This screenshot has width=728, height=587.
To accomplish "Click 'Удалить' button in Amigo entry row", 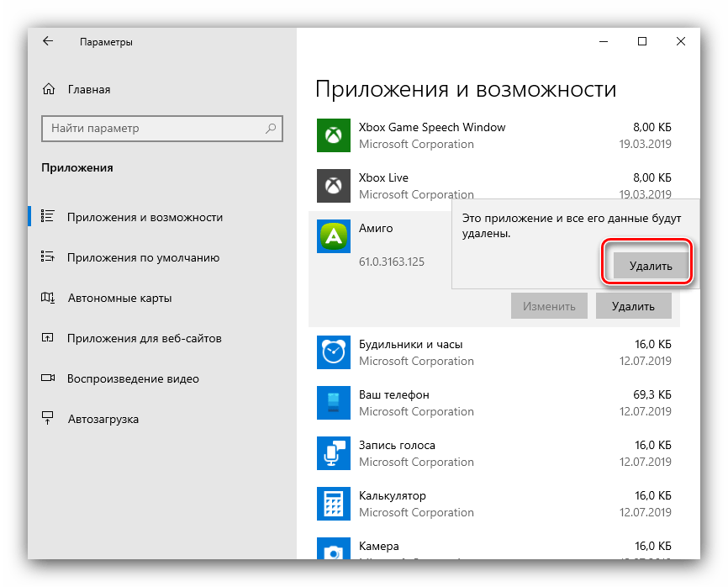I will point(634,306).
